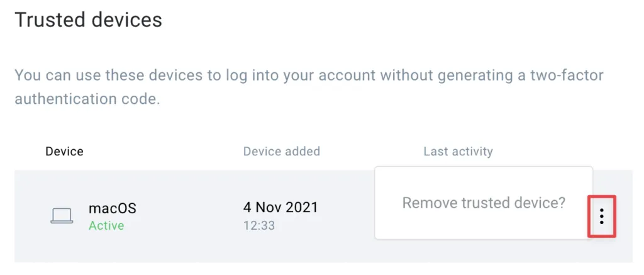Sort by the Device column header
Image resolution: width=644 pixels, height=275 pixels.
[x=65, y=151]
